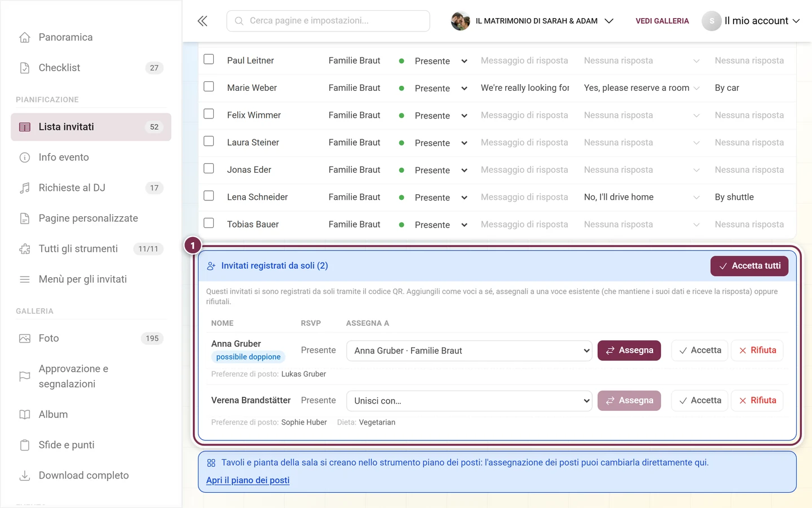The width and height of the screenshot is (812, 508).
Task: Expand the Il mio account menu
Action: click(751, 21)
